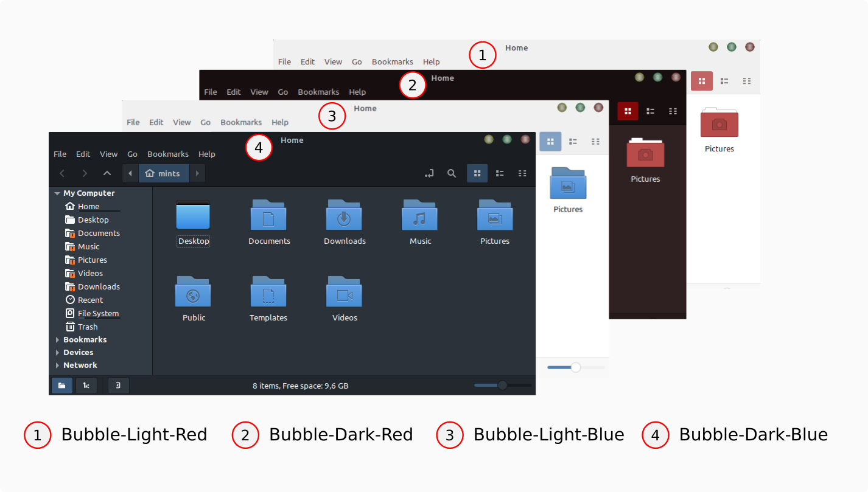This screenshot has width=868, height=492.
Task: Open the View menu in the Bubble-Light-Blue window
Action: pyautogui.click(x=182, y=122)
